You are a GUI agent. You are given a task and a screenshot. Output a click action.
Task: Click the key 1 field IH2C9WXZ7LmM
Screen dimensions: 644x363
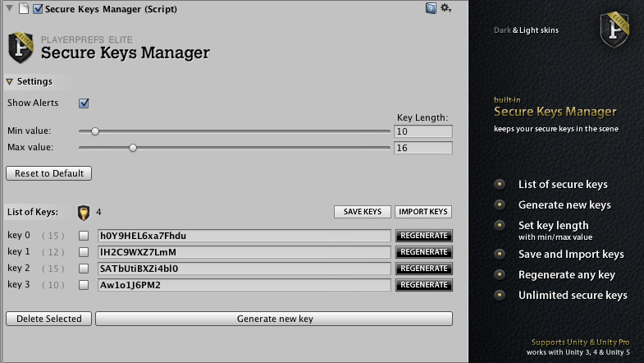tap(244, 252)
